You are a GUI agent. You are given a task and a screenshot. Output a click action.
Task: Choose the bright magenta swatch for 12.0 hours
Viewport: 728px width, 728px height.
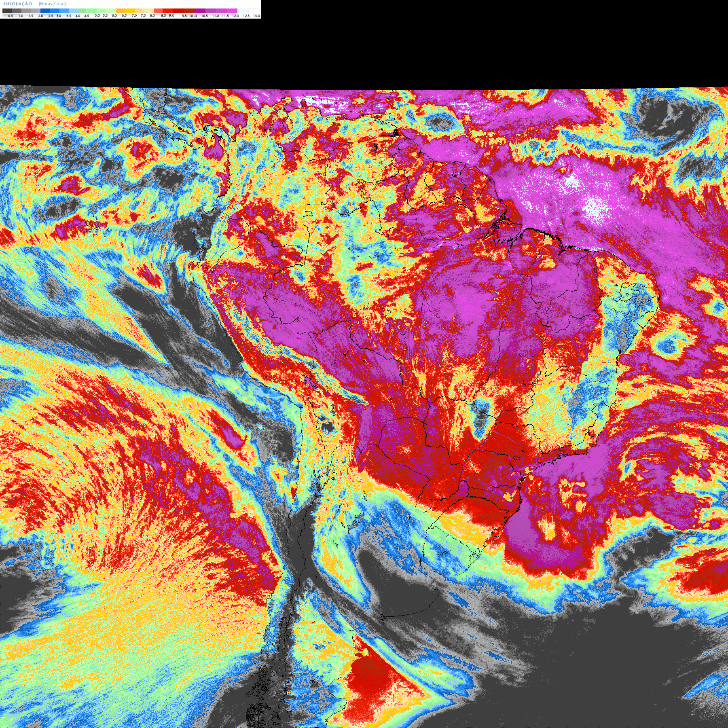[x=232, y=11]
